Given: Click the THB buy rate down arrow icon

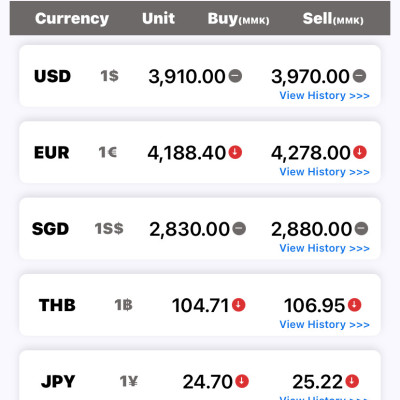Looking at the screenshot, I should [x=239, y=305].
